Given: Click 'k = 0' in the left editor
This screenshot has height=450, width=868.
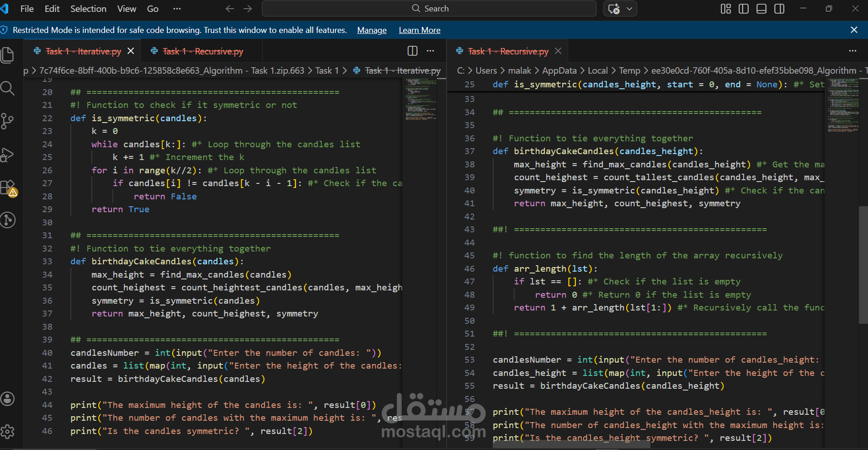Looking at the screenshot, I should (105, 131).
